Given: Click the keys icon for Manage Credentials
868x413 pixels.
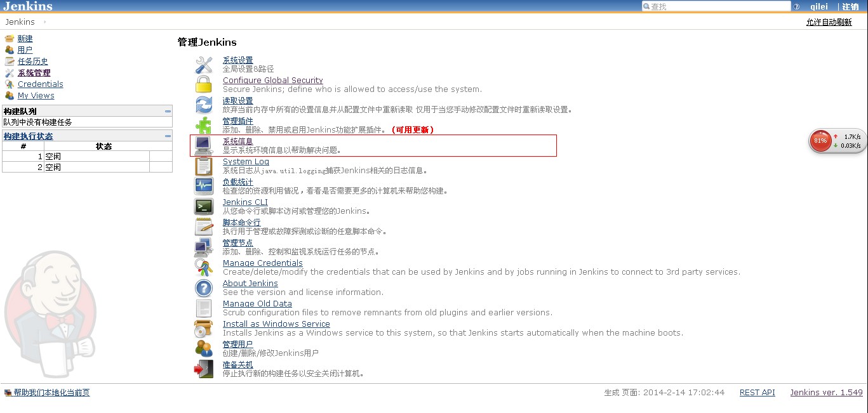Looking at the screenshot, I should 204,268.
